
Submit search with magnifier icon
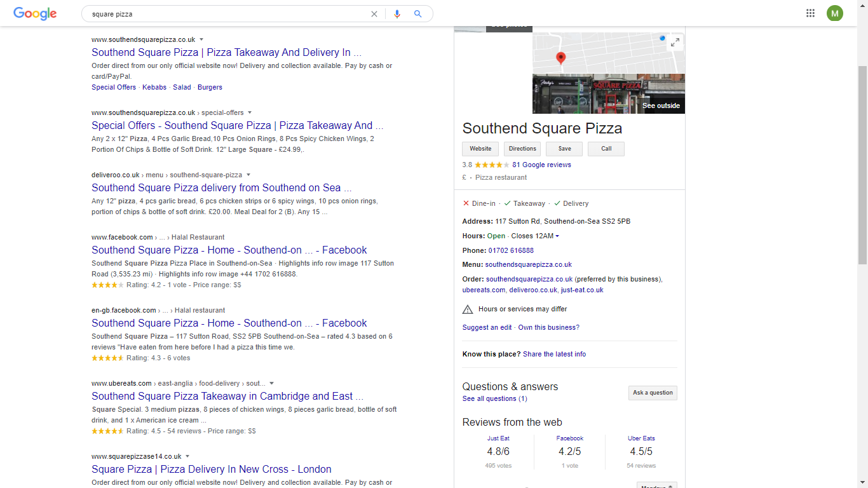coord(417,13)
